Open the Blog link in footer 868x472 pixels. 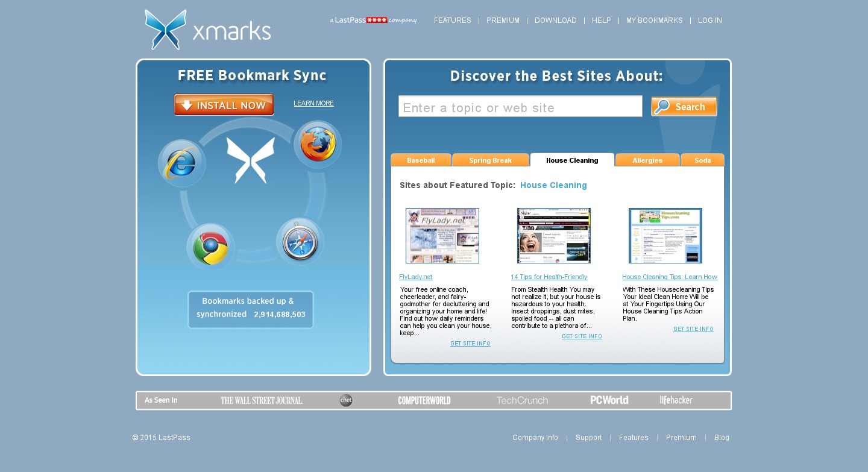(x=722, y=438)
